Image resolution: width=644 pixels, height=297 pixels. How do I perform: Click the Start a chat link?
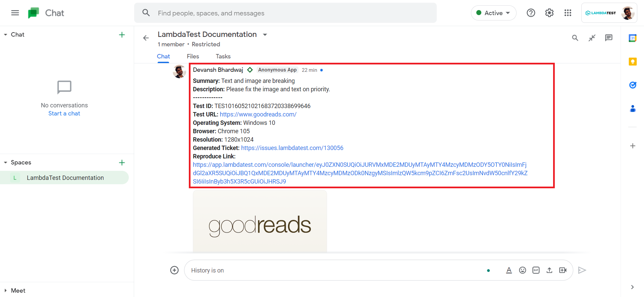coord(64,113)
